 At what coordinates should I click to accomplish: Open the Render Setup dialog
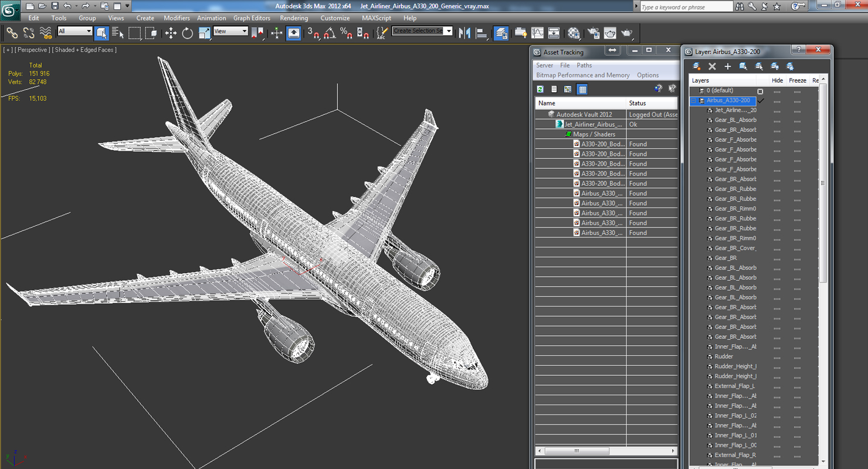[x=594, y=33]
